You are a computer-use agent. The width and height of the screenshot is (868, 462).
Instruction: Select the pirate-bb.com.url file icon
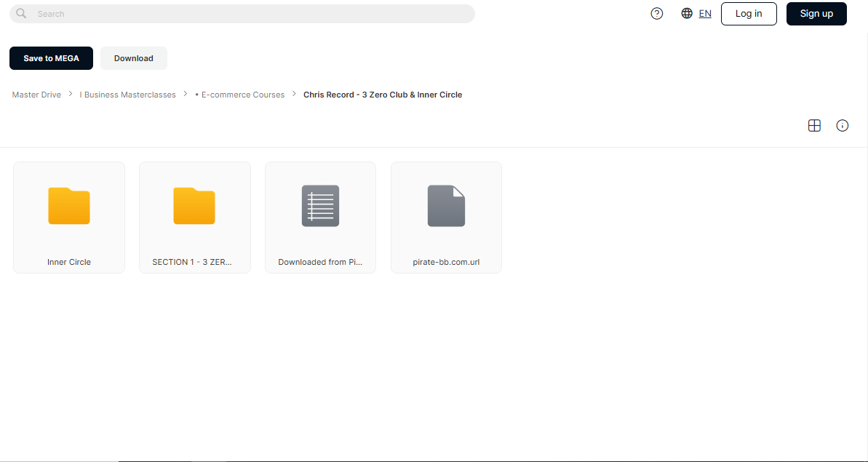click(446, 206)
